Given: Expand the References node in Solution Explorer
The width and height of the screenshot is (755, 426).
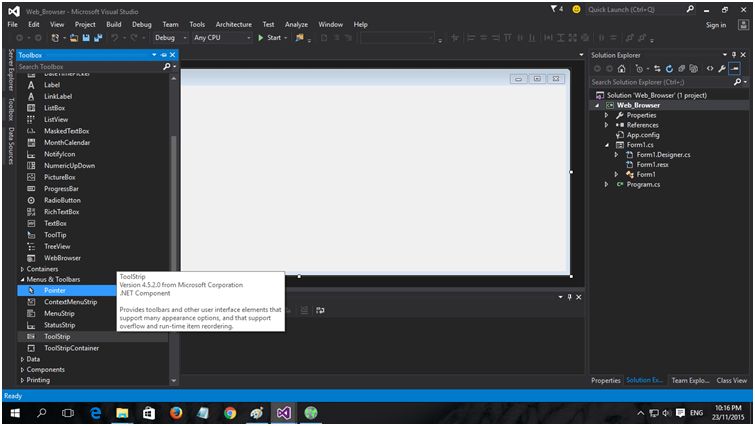Looking at the screenshot, I should (x=606, y=125).
